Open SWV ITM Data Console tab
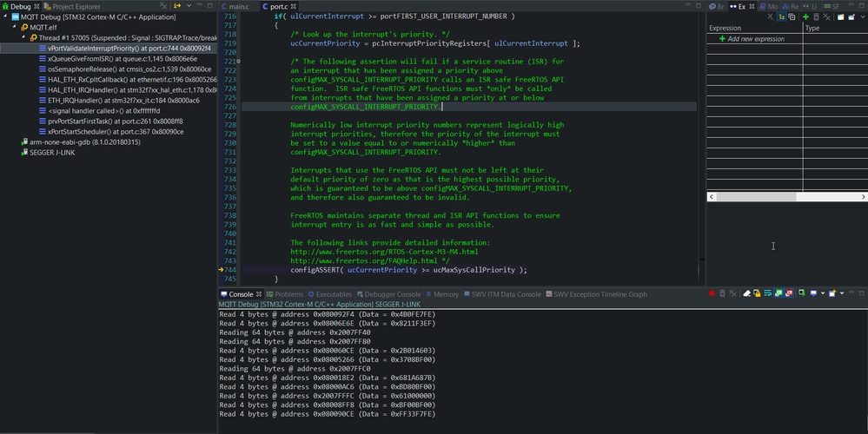Screen dimensions: 868x434 coord(502,294)
